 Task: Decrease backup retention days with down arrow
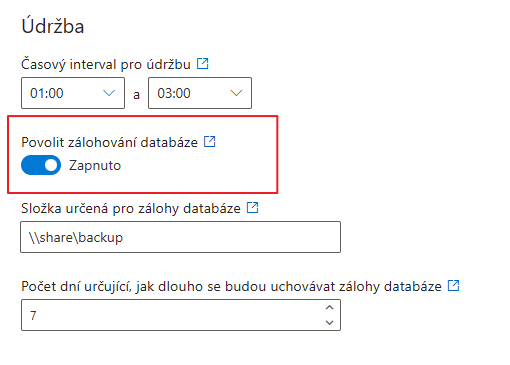click(329, 322)
